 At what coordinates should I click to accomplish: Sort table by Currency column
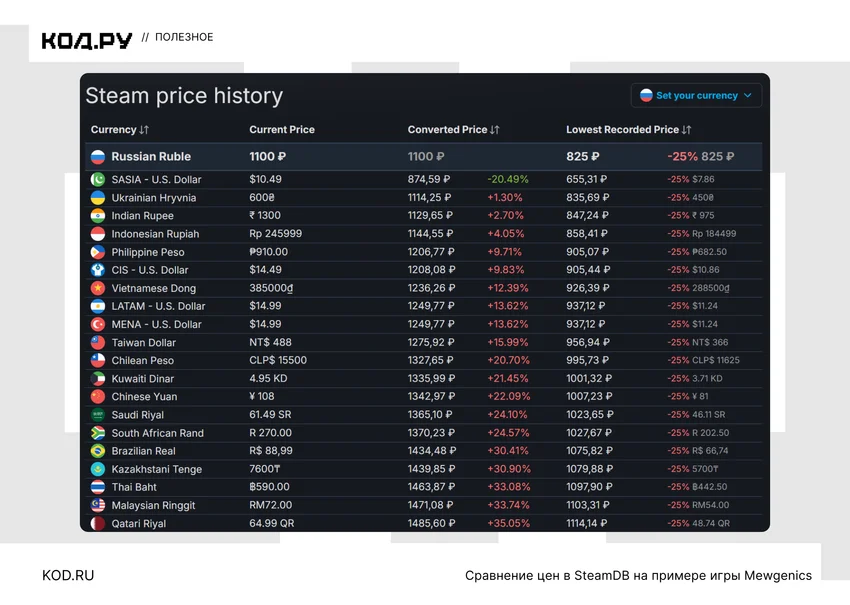tap(119, 130)
